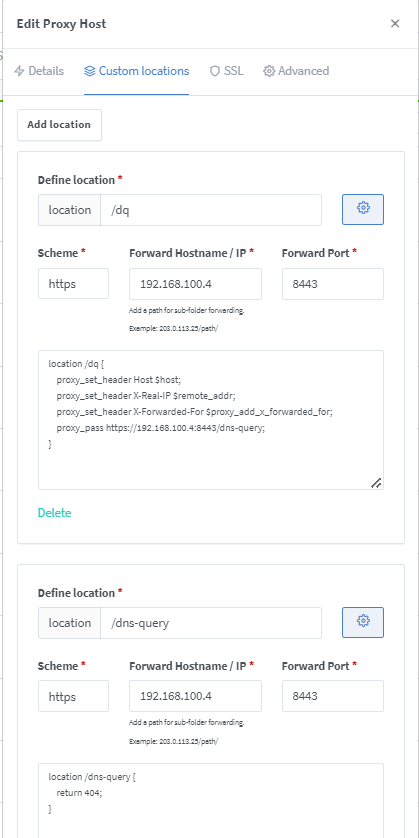Click inside the return 404 config textarea

tap(211, 801)
